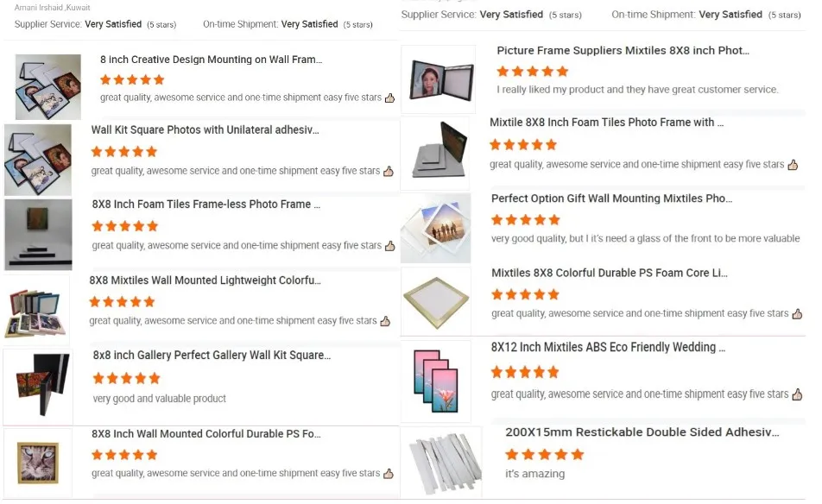Click thumbs-up on 8 inch Creative Design review

[x=389, y=98]
